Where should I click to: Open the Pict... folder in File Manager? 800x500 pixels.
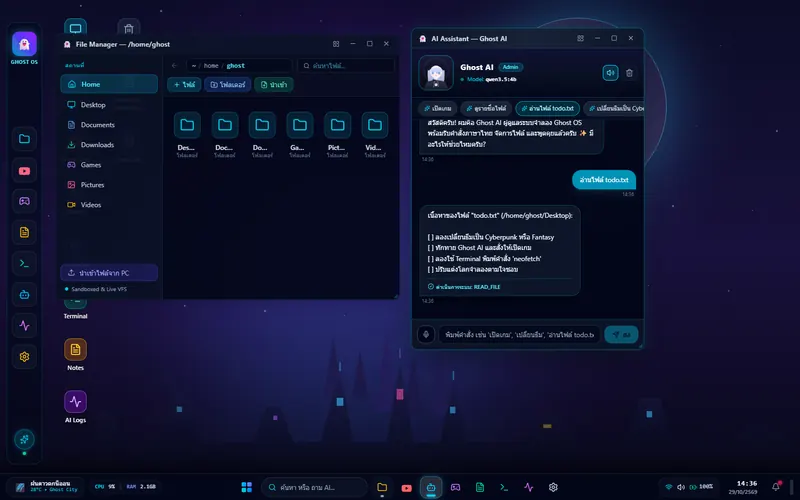[x=337, y=135]
